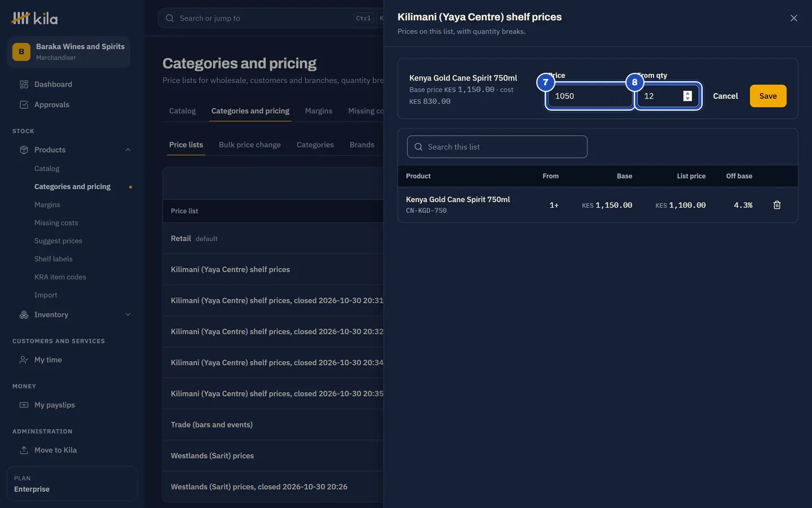This screenshot has height=508, width=812.
Task: Switch to the Catalog tab
Action: pyautogui.click(x=182, y=111)
